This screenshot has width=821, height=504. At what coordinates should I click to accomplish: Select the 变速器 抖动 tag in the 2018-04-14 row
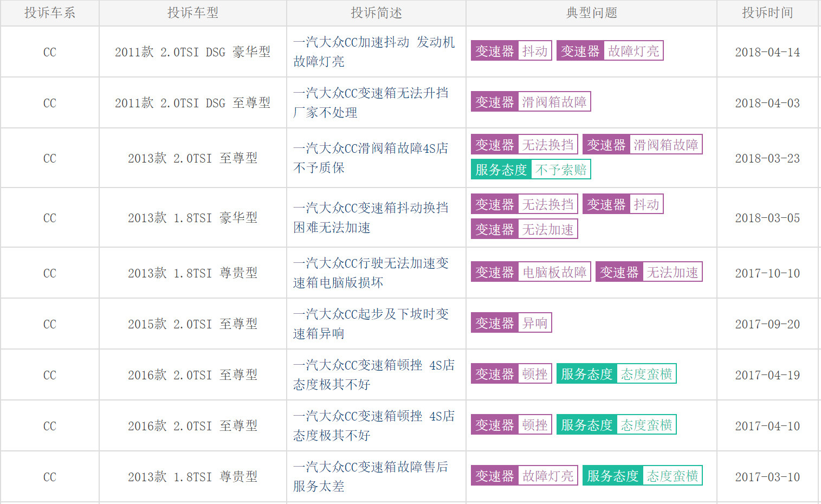pos(512,51)
